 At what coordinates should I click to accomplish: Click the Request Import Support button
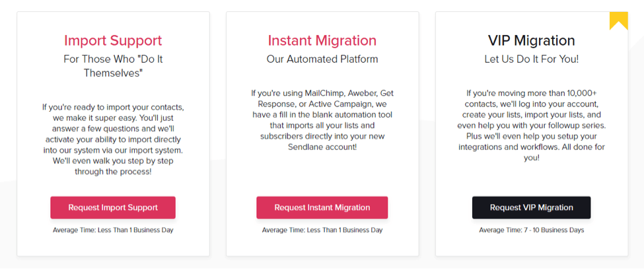point(113,208)
